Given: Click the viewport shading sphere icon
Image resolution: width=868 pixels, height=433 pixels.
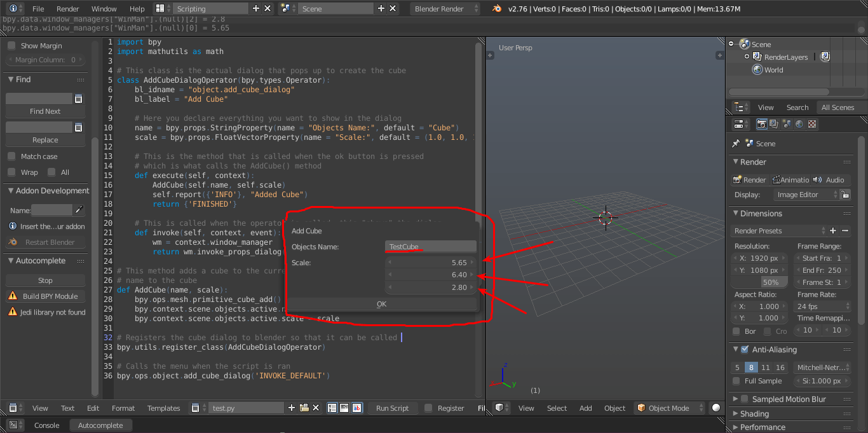Looking at the screenshot, I should [x=716, y=408].
